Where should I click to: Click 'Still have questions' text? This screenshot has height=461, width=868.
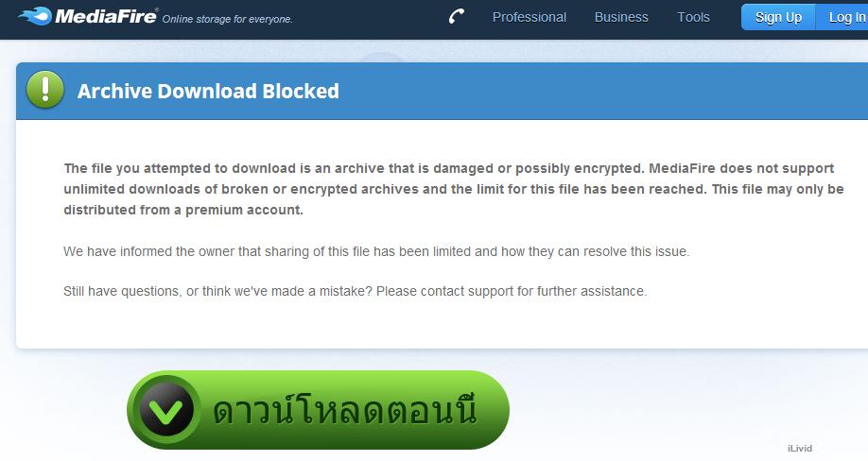[122, 291]
